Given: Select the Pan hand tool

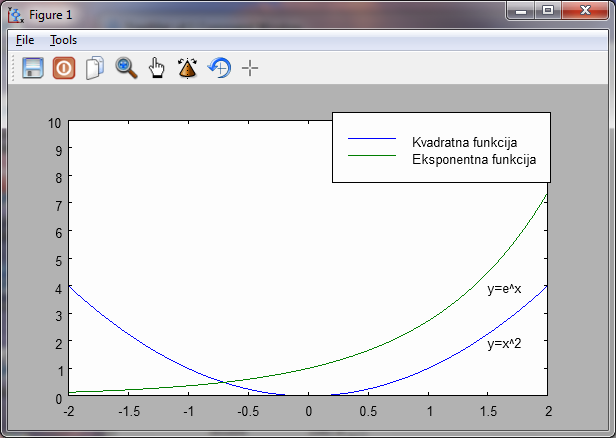Looking at the screenshot, I should pyautogui.click(x=157, y=68).
